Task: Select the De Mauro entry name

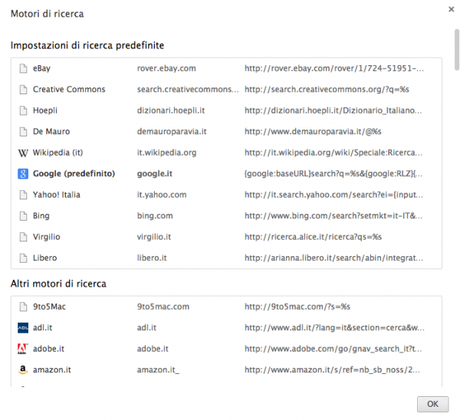Action: [x=51, y=132]
